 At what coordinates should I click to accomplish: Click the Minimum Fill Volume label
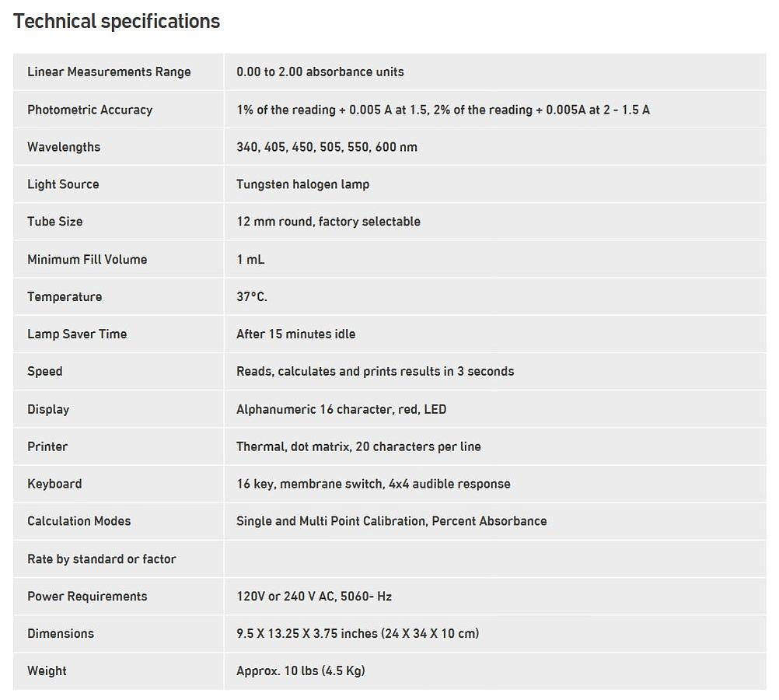click(87, 259)
